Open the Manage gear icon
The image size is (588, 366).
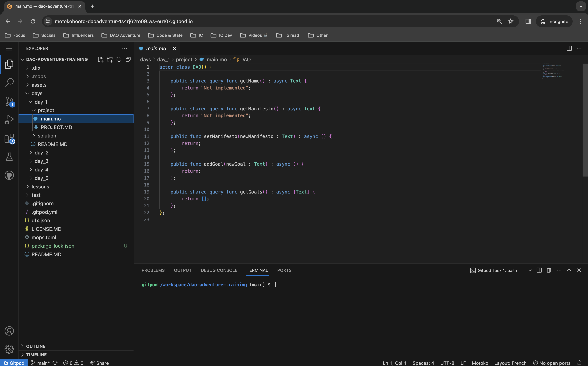click(9, 349)
